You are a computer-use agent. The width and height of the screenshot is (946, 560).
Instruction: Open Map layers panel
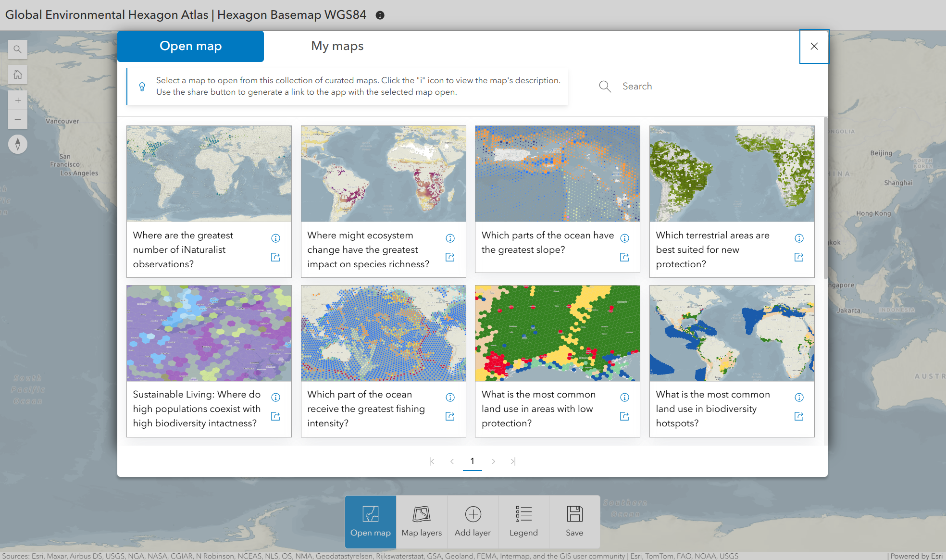422,522
